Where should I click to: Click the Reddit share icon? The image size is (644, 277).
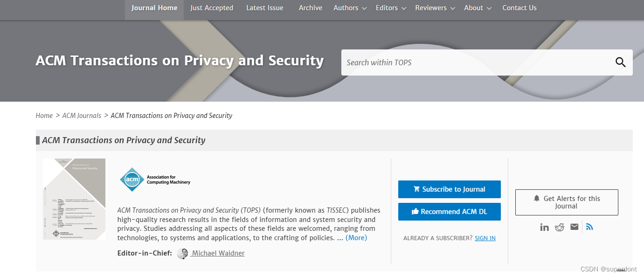(x=559, y=227)
